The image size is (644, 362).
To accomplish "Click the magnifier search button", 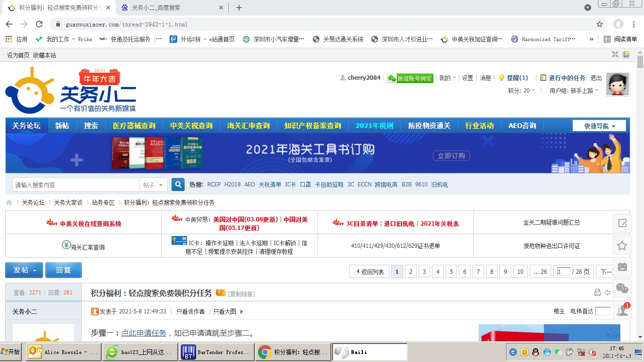I will (178, 185).
